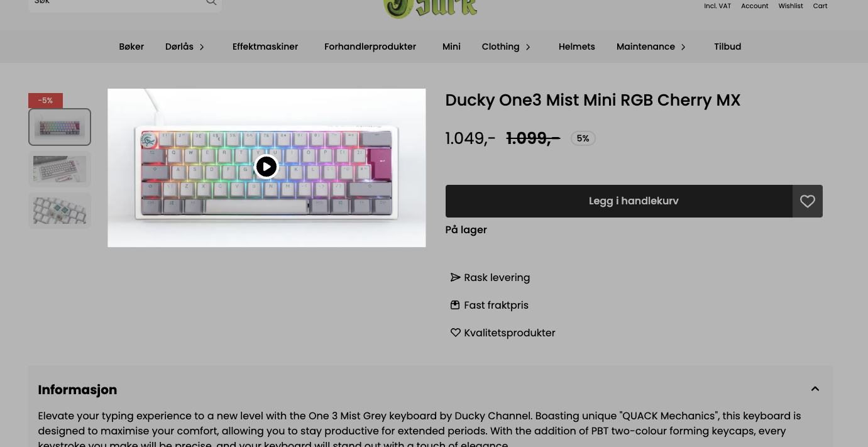Select the keycaps close-up thumbnail
Image resolution: width=868 pixels, height=447 pixels.
[x=60, y=211]
